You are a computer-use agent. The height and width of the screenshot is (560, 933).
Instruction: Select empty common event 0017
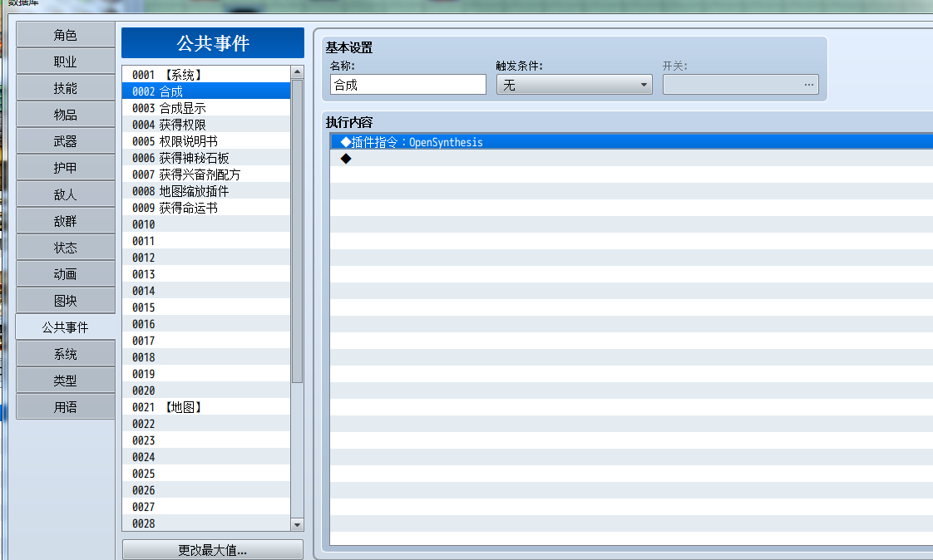click(206, 341)
